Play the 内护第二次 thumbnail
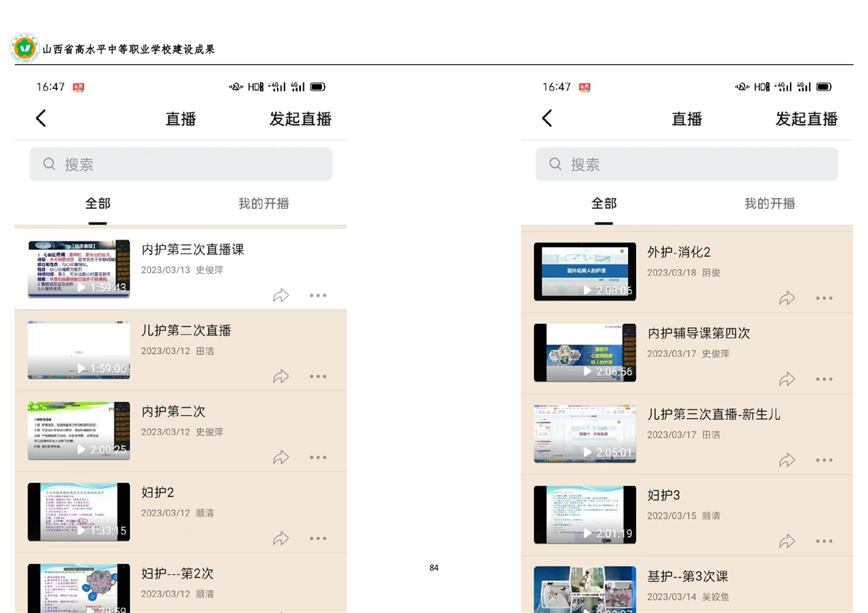The image size is (868, 613). coord(79,431)
